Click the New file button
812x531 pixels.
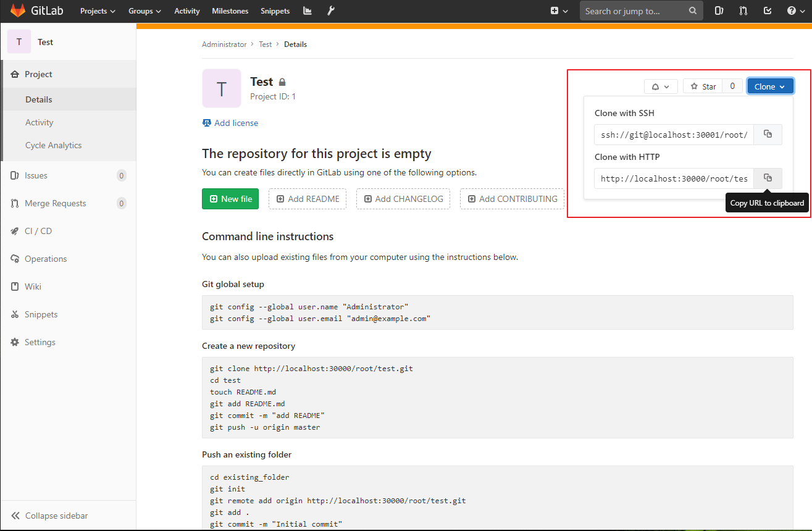tap(230, 199)
